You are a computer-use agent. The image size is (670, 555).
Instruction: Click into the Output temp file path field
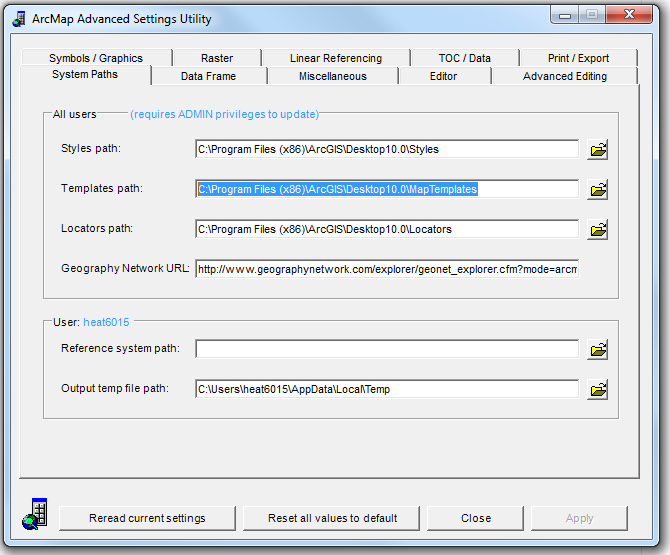tap(387, 389)
